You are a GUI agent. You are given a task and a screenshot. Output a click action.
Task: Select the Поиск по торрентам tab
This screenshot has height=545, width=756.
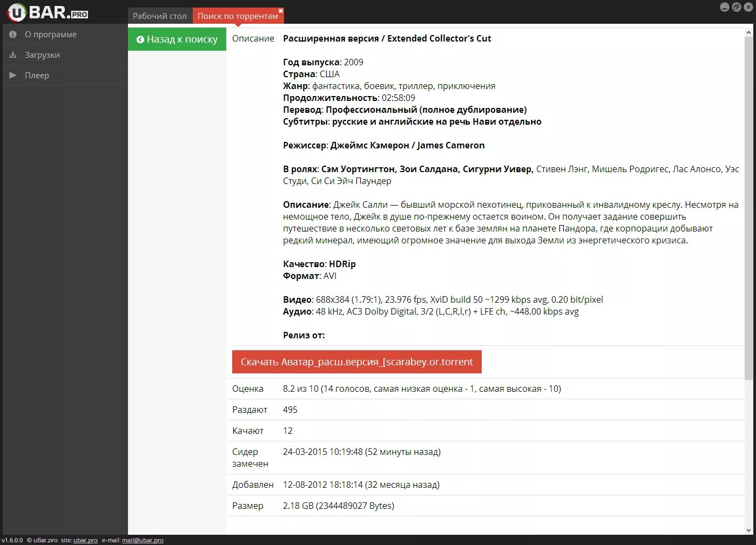click(x=238, y=16)
